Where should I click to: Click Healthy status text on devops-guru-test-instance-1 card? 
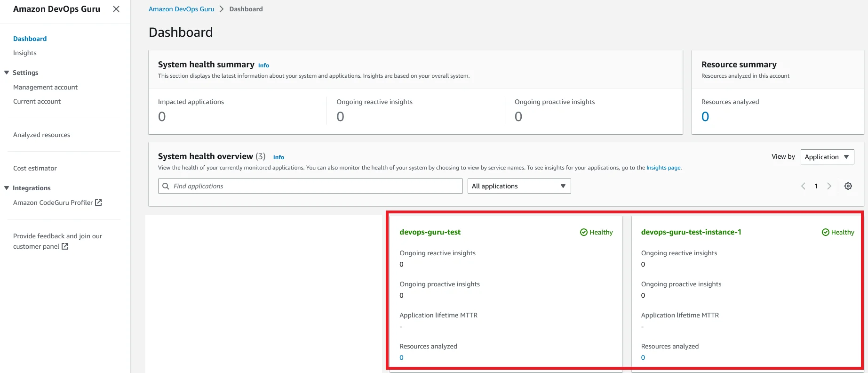(843, 232)
